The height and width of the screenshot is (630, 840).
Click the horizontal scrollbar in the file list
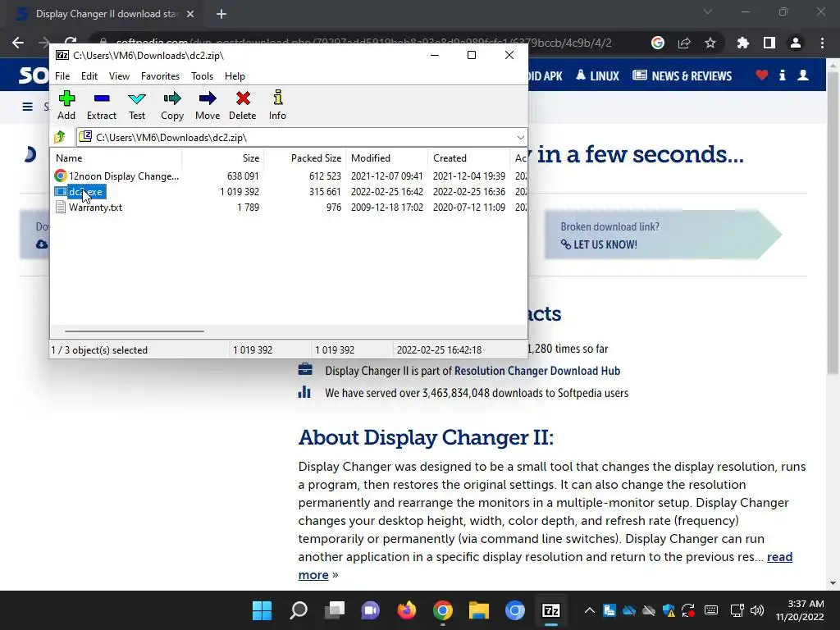[x=134, y=331]
